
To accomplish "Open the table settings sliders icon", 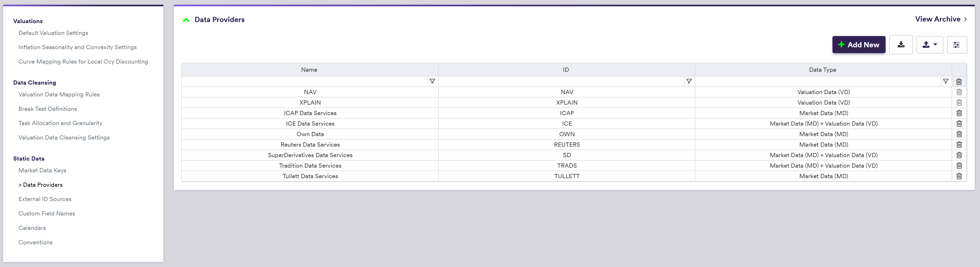I will click(956, 45).
